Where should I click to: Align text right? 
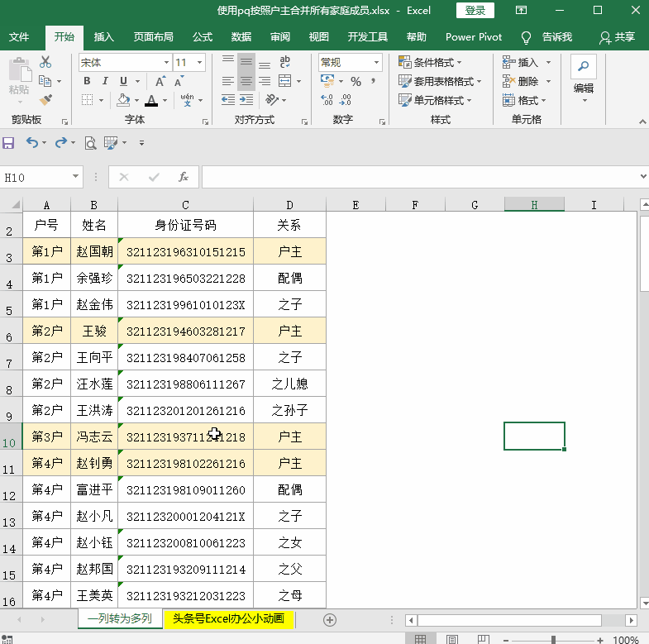[265, 81]
